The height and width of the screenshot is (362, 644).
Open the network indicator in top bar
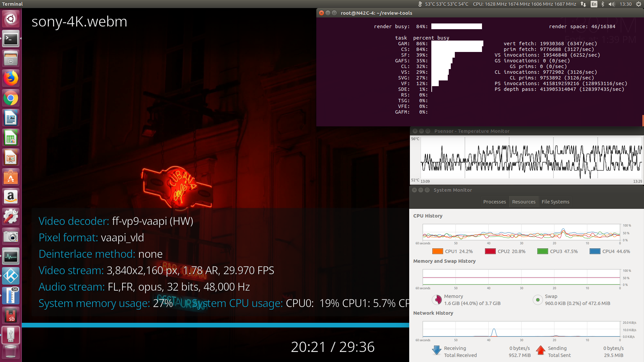click(583, 4)
